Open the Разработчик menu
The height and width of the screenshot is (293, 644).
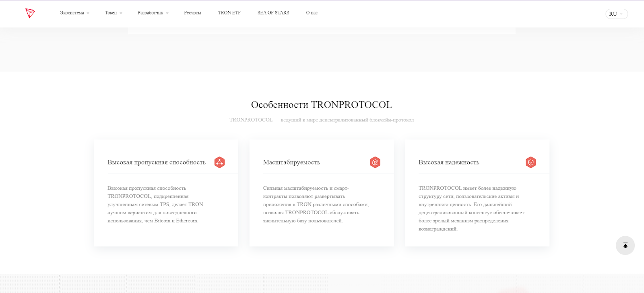pos(150,13)
